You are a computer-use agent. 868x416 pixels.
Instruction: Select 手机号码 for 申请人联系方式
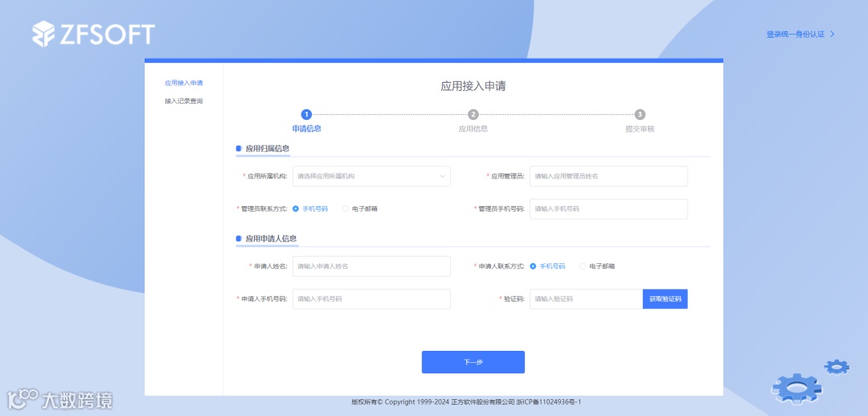547,266
